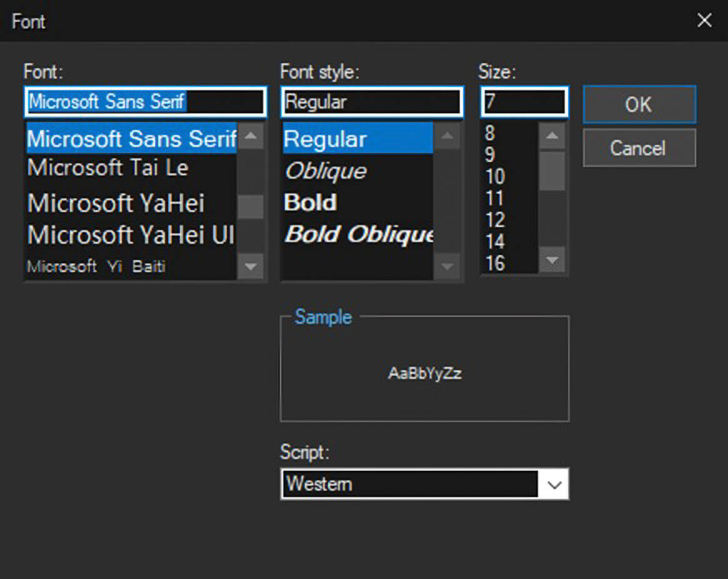Choose the Oblique font style
This screenshot has height=579, width=728.
tap(358, 171)
